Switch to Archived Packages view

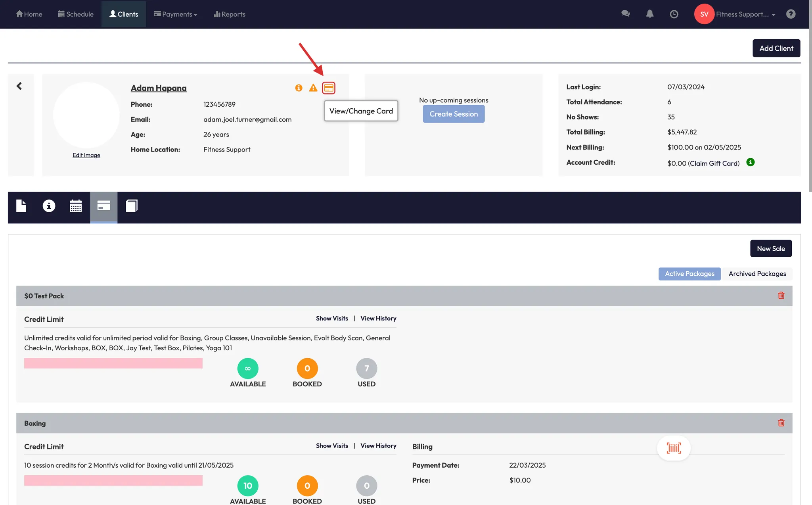tap(757, 274)
